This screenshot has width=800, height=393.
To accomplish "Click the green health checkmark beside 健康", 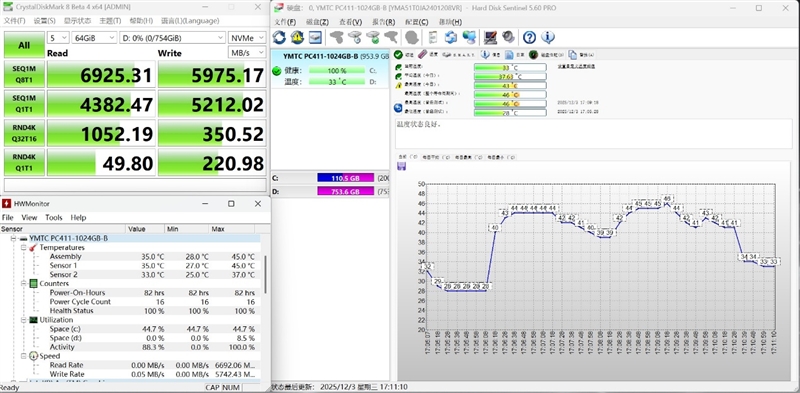I will point(277,71).
